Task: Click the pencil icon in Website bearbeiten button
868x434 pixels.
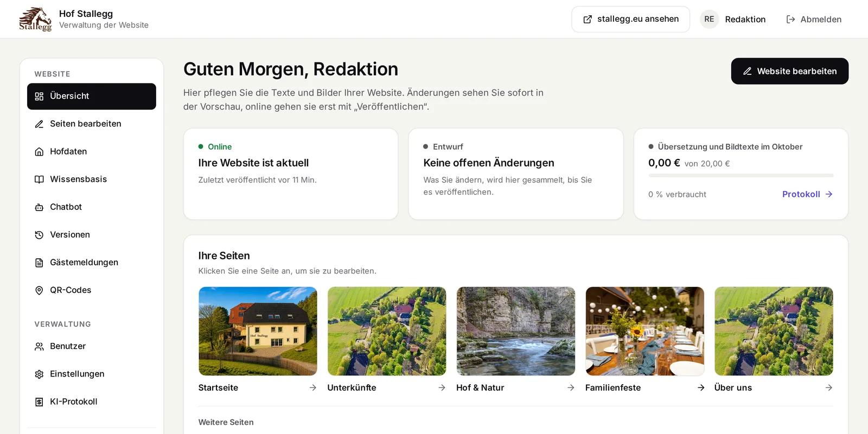Action: coord(747,71)
